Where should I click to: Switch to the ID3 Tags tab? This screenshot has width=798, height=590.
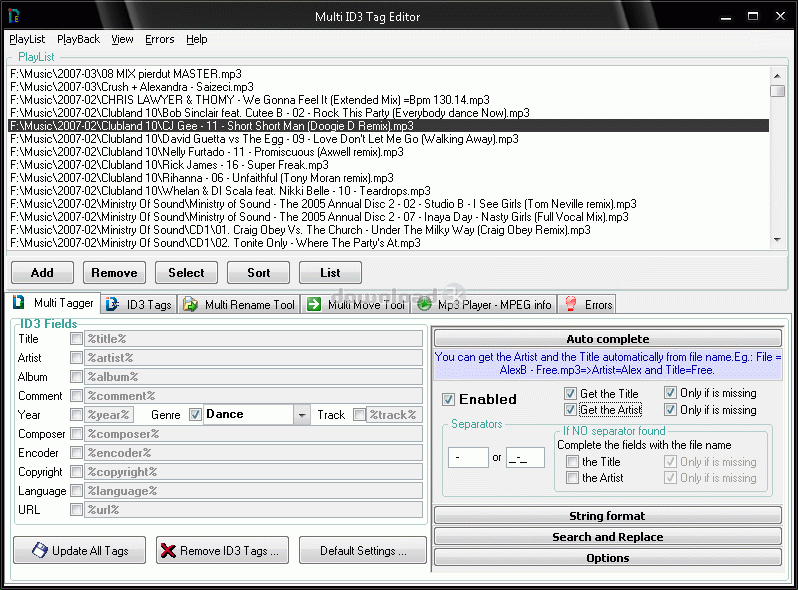click(139, 304)
